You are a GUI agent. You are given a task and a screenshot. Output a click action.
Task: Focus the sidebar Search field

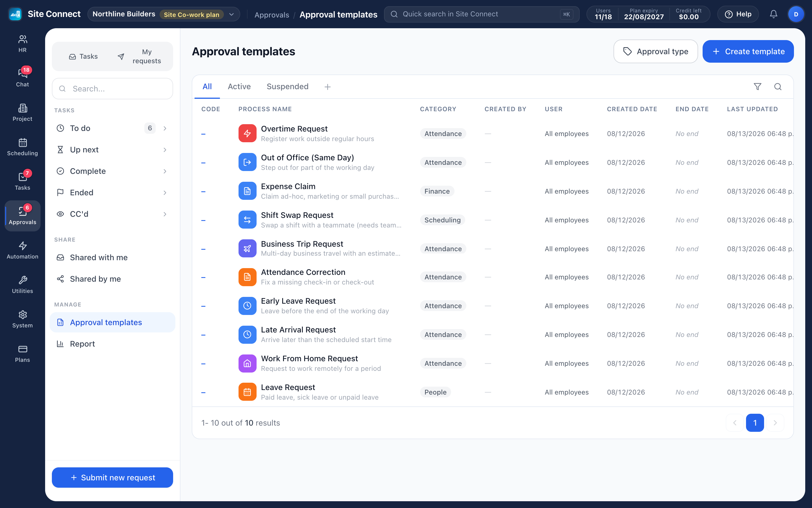coord(112,89)
